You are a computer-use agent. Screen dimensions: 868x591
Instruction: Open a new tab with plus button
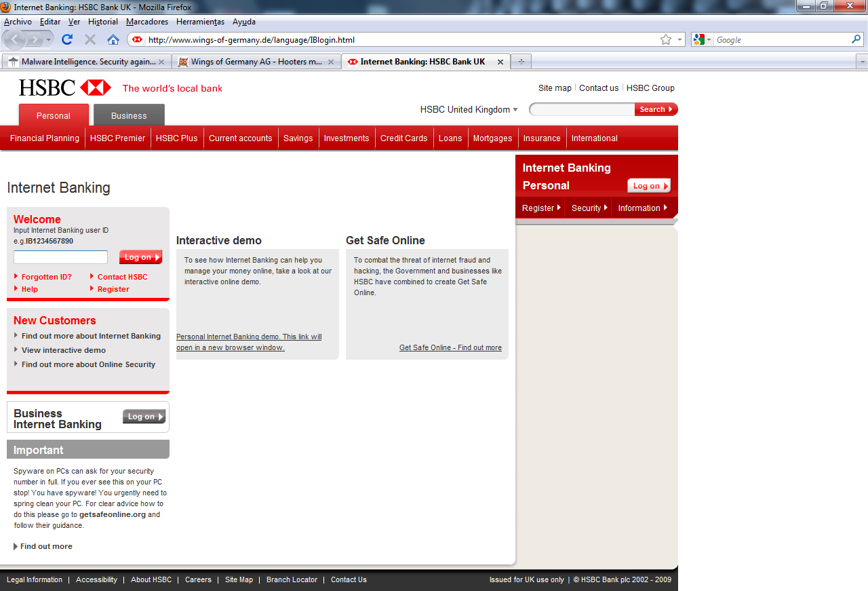point(521,62)
